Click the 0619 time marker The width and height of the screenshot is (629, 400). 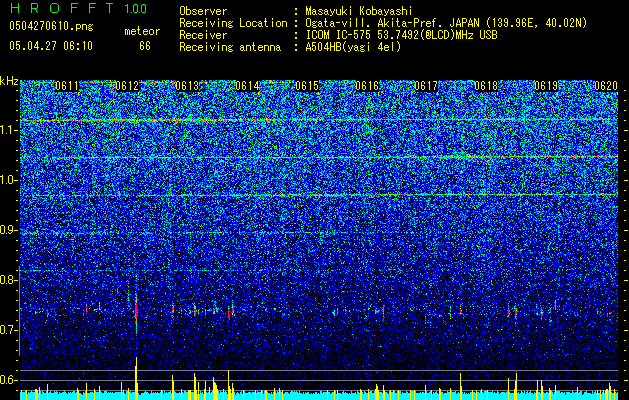[x=546, y=86]
